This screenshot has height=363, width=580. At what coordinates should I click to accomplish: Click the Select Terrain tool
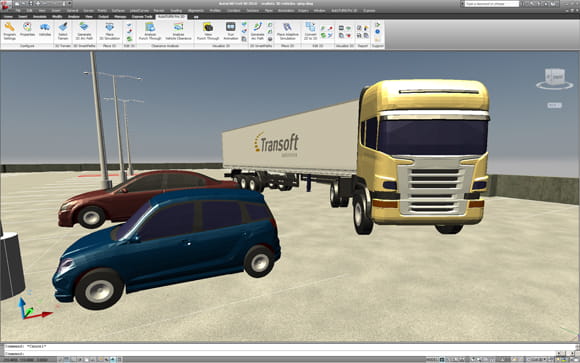click(x=63, y=31)
